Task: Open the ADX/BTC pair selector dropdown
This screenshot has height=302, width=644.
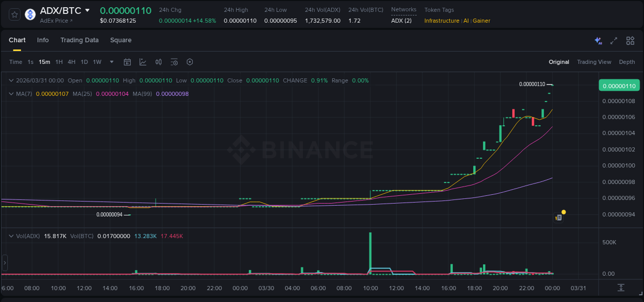Action: pos(88,10)
